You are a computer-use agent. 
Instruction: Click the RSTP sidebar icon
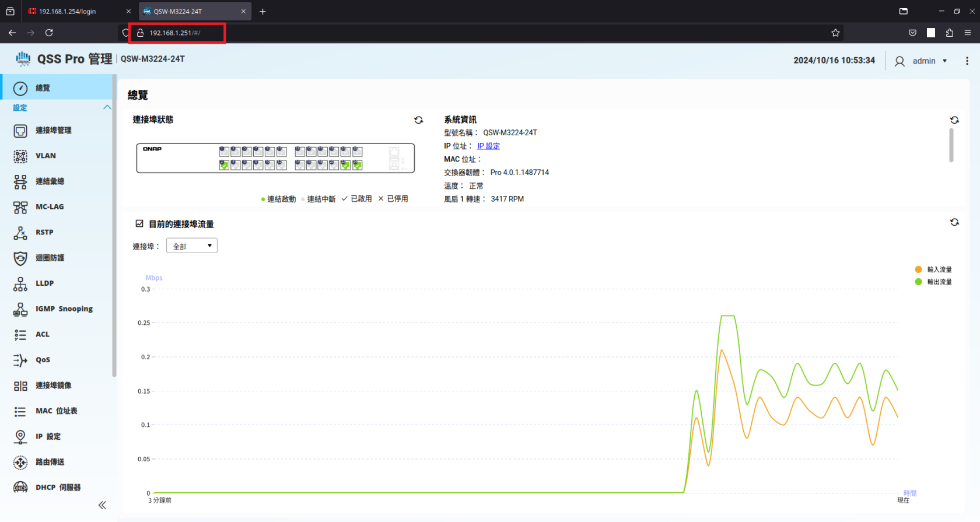pyautogui.click(x=20, y=233)
